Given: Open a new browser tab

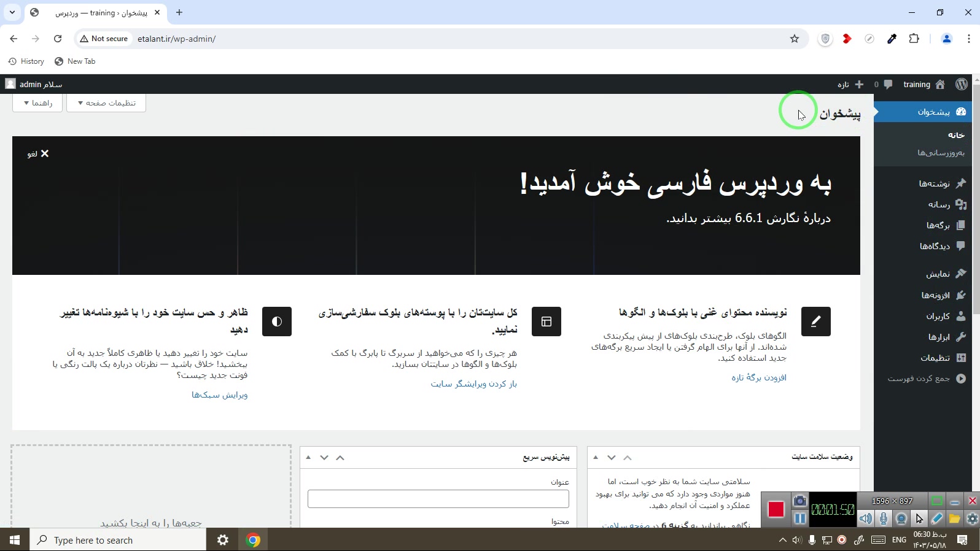Looking at the screenshot, I should (179, 12).
